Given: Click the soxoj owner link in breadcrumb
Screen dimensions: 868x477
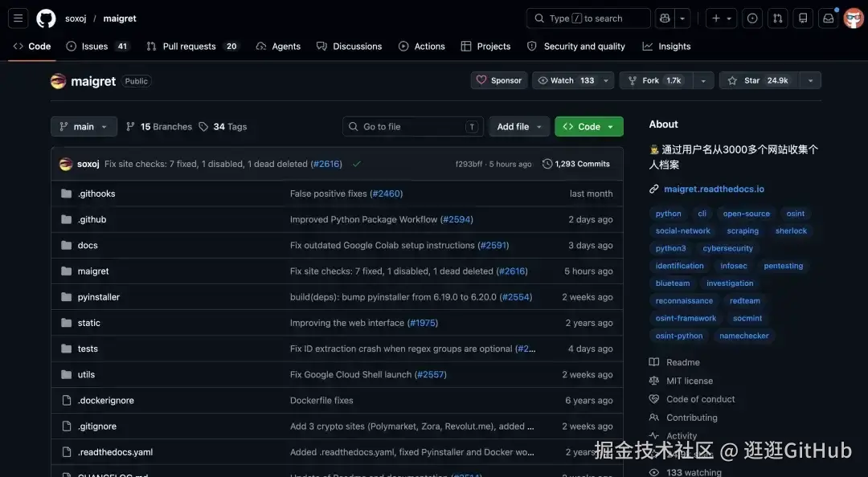Looking at the screenshot, I should click(x=76, y=18).
